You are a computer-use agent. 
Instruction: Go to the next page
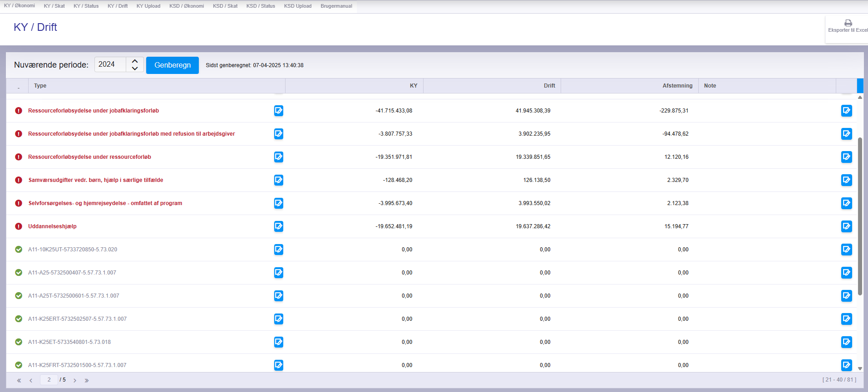pyautogui.click(x=75, y=381)
